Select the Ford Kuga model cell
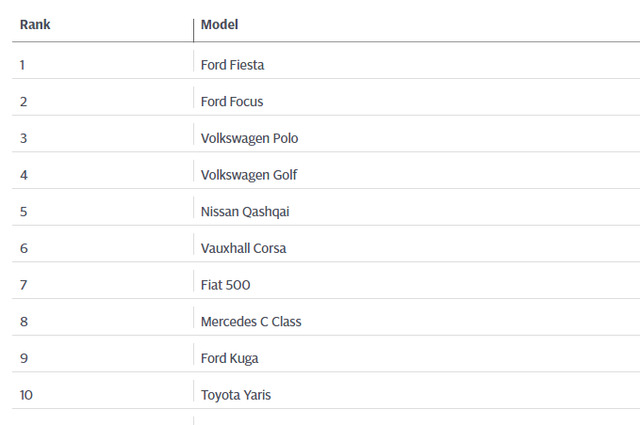Viewport: 640px width, 425px height. pos(229,358)
